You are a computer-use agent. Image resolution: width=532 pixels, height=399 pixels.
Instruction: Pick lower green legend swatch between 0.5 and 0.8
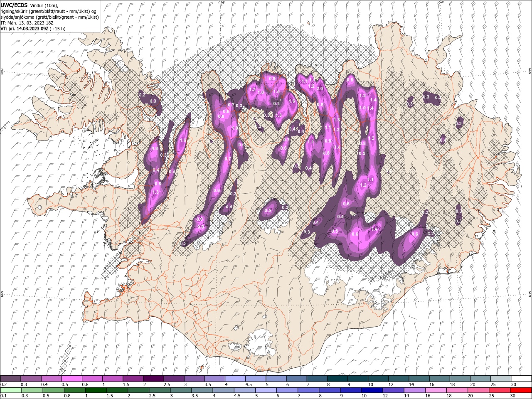pyautogui.click(x=54, y=390)
